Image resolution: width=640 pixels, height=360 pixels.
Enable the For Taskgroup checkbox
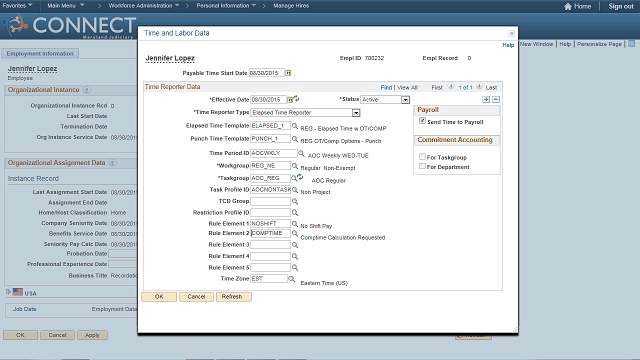click(422, 157)
